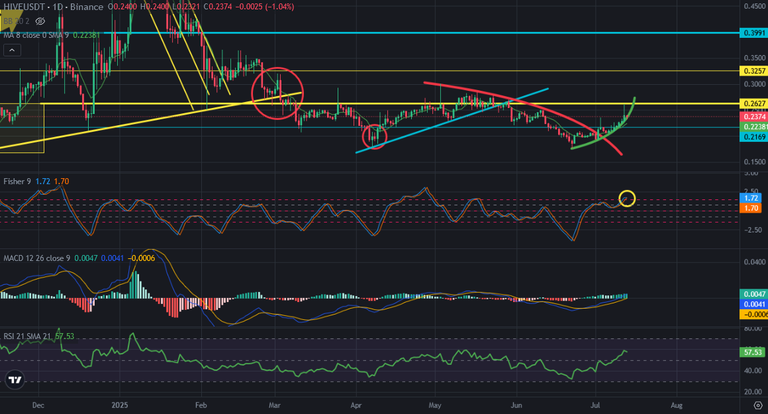Click the blue 0.0041 MACD value label
This screenshot has width=768, height=414.
(x=753, y=304)
